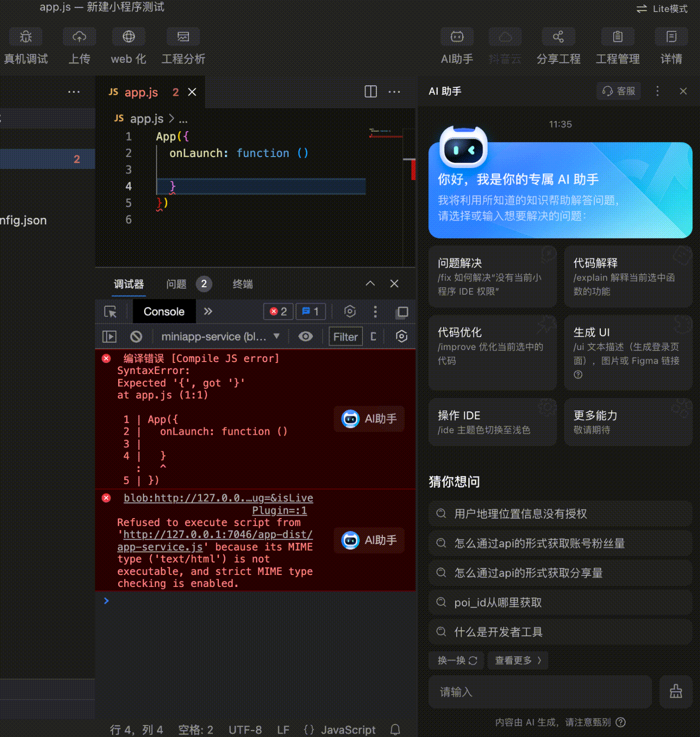Click the clear-chat broom icon

[x=676, y=692]
